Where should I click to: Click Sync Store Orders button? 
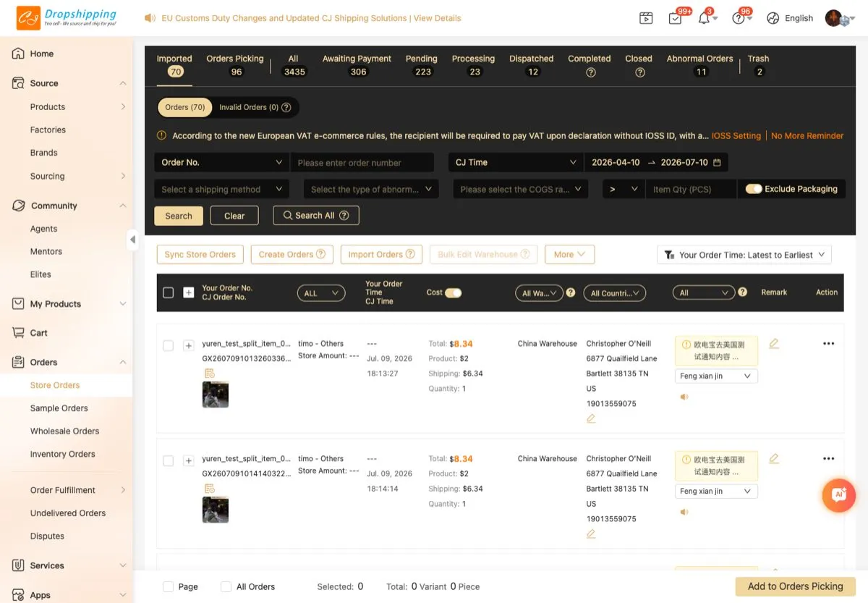click(200, 254)
